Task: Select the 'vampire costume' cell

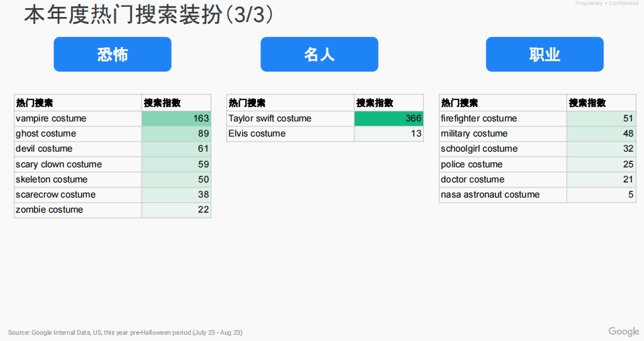Action: [78, 118]
